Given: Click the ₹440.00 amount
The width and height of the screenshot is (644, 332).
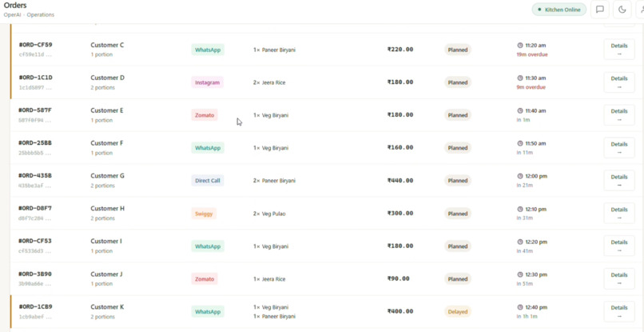Looking at the screenshot, I should click(400, 180).
